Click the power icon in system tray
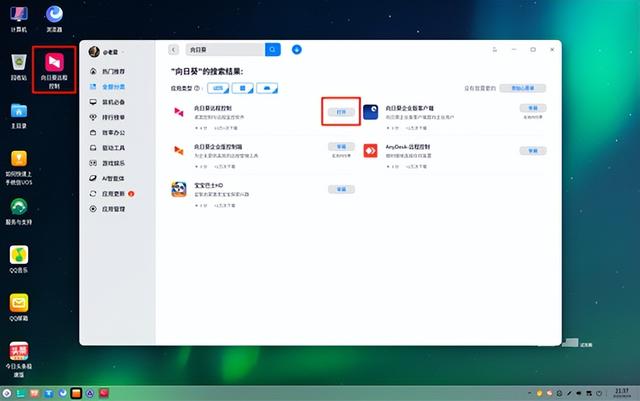The height and width of the screenshot is (401, 640). (599, 393)
